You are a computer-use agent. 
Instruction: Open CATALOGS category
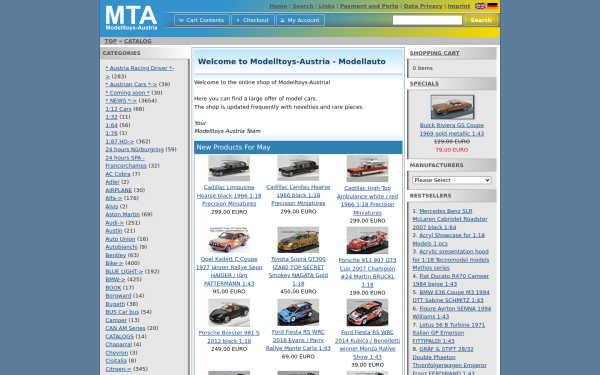tap(119, 336)
